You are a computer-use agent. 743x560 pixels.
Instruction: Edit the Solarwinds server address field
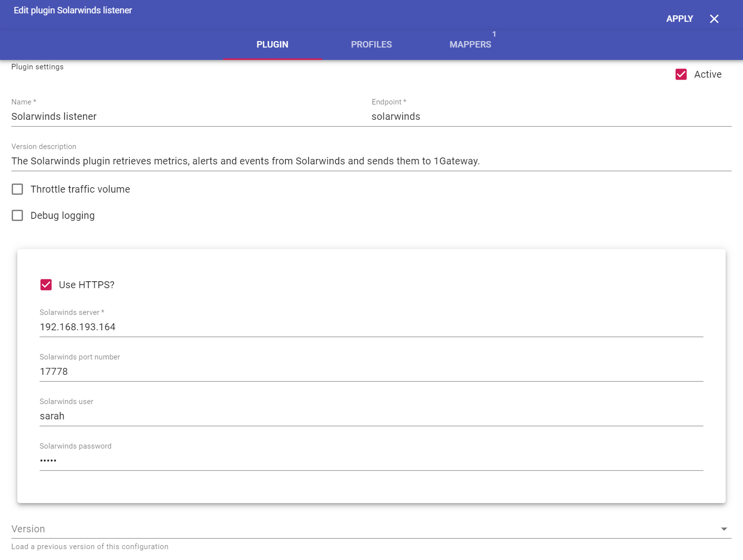(x=371, y=327)
